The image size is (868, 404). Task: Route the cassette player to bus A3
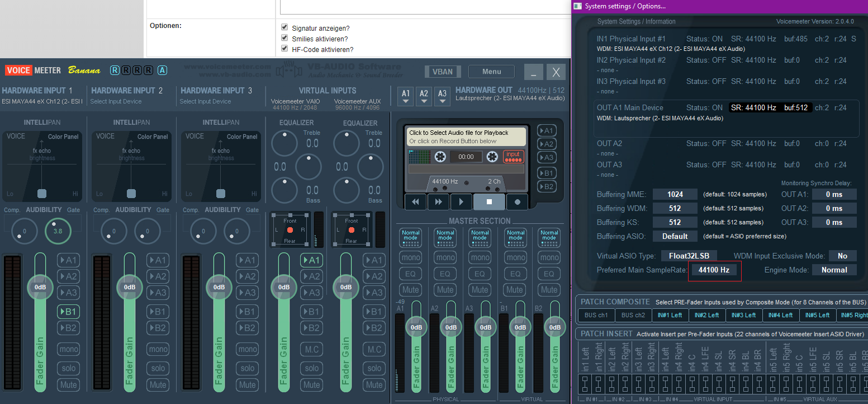546,158
